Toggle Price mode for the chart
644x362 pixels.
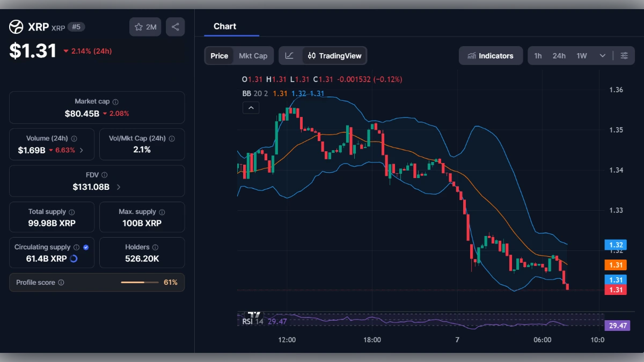point(219,55)
